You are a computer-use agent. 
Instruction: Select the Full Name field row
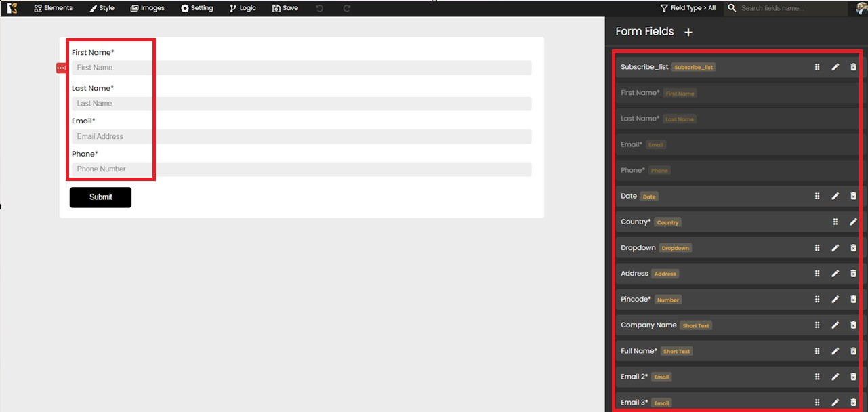point(711,351)
